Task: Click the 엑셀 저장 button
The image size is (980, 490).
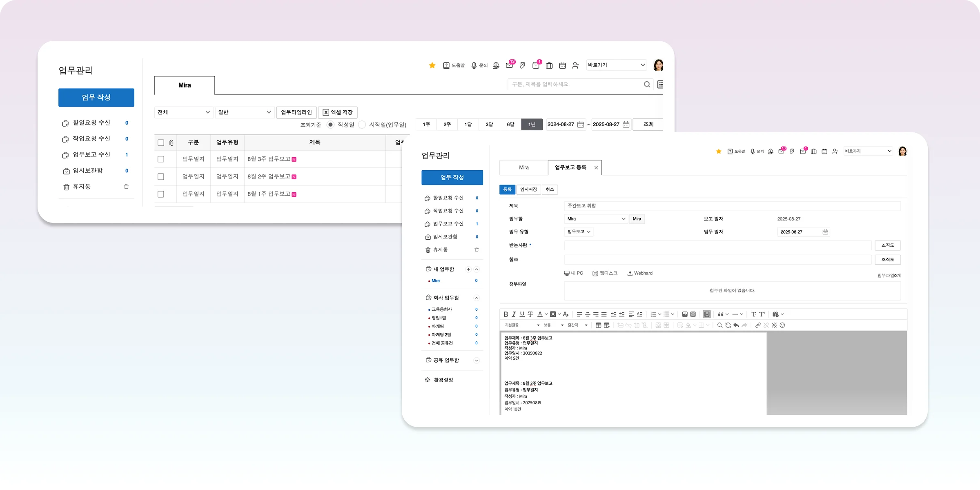Action: tap(338, 112)
